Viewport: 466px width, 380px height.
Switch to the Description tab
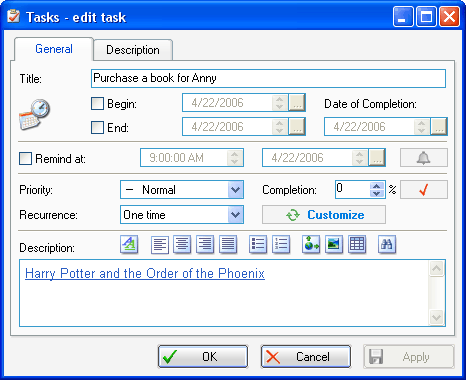(x=133, y=50)
